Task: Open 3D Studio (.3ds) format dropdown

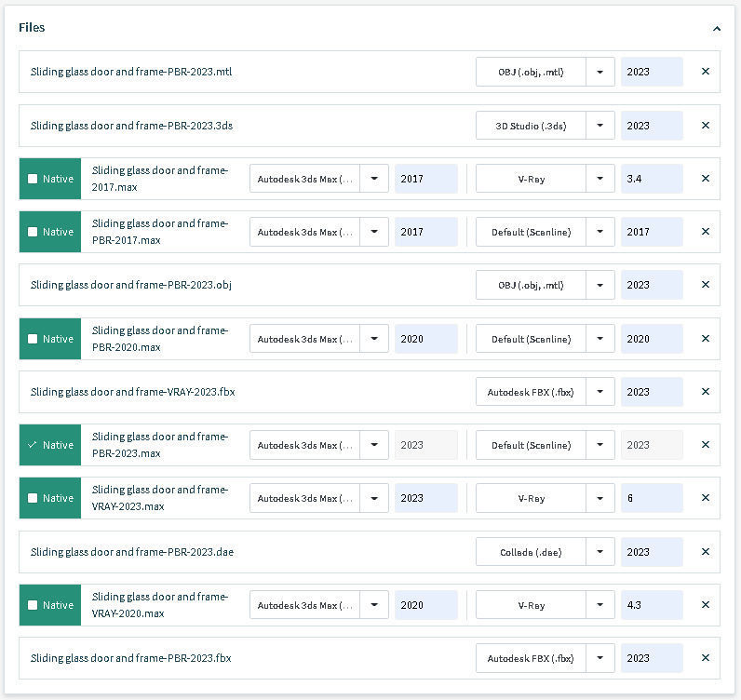Action: (600, 126)
